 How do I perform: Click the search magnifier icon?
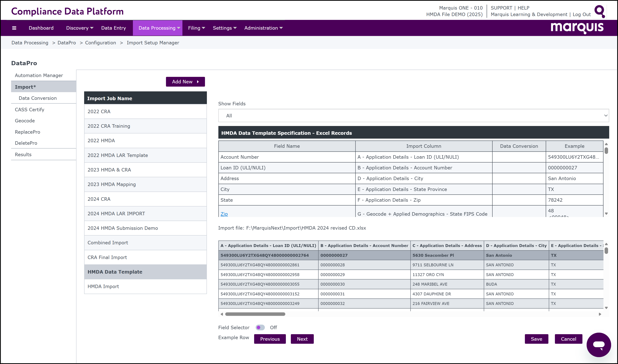coord(600,11)
